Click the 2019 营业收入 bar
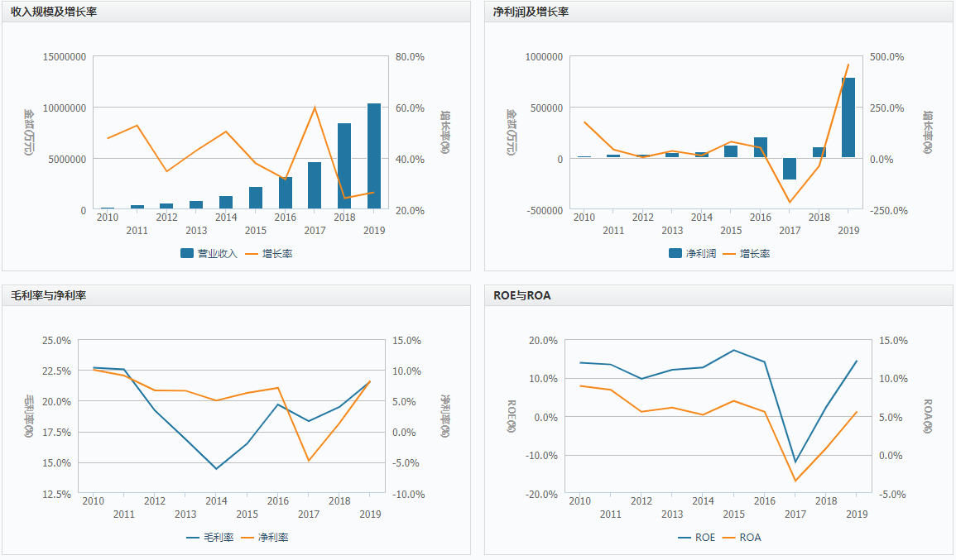The image size is (956, 560). point(374,157)
